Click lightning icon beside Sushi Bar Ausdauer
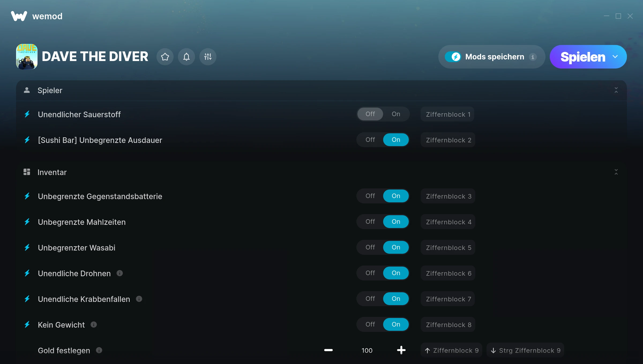643x364 pixels. [27, 140]
